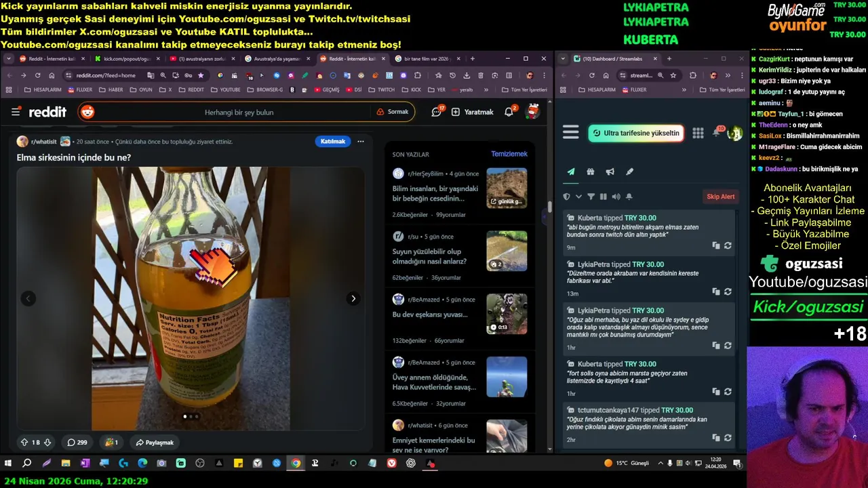Open the vinegar bottle post image

pos(191,298)
